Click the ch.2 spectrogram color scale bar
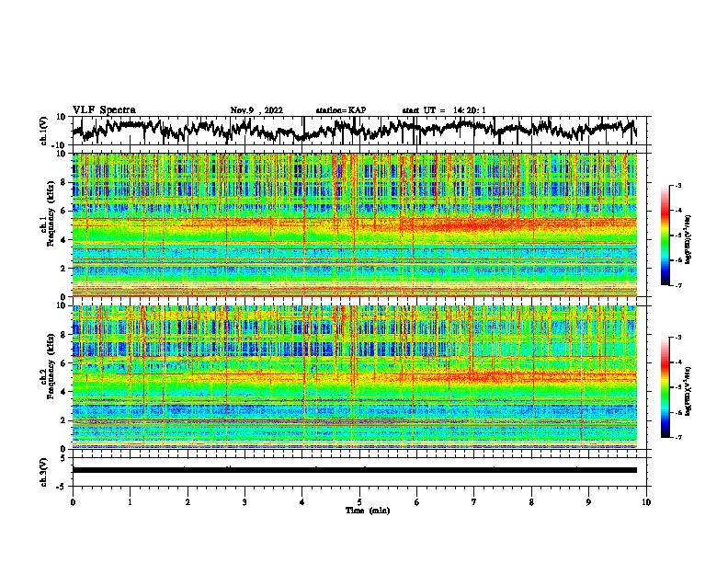728x563 pixels. [x=665, y=387]
